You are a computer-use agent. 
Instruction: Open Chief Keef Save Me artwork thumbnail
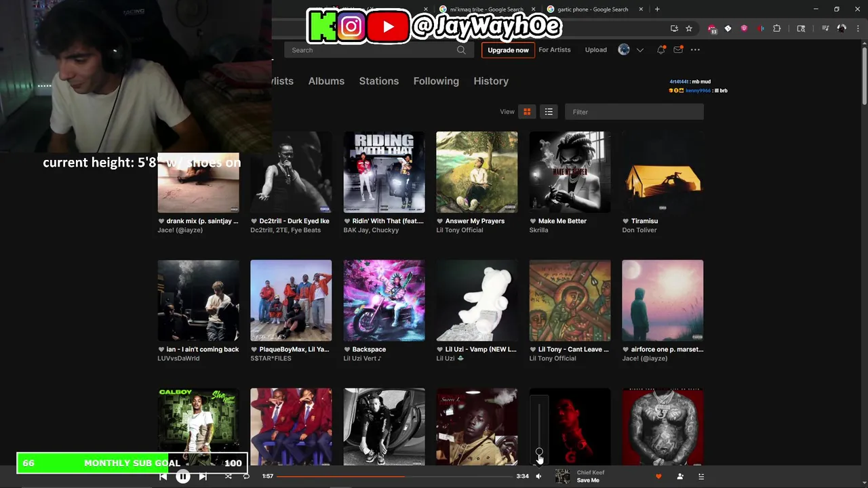(x=562, y=476)
